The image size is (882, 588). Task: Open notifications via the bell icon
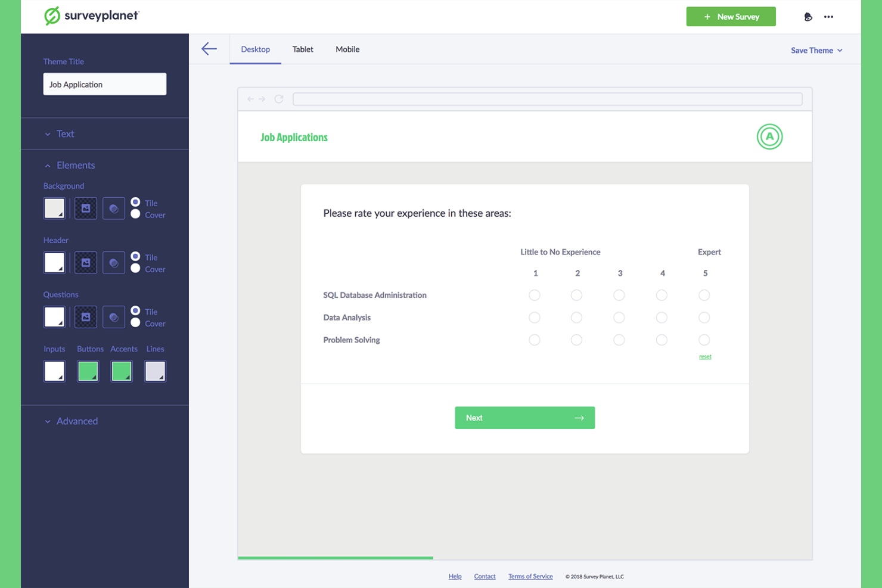(808, 17)
